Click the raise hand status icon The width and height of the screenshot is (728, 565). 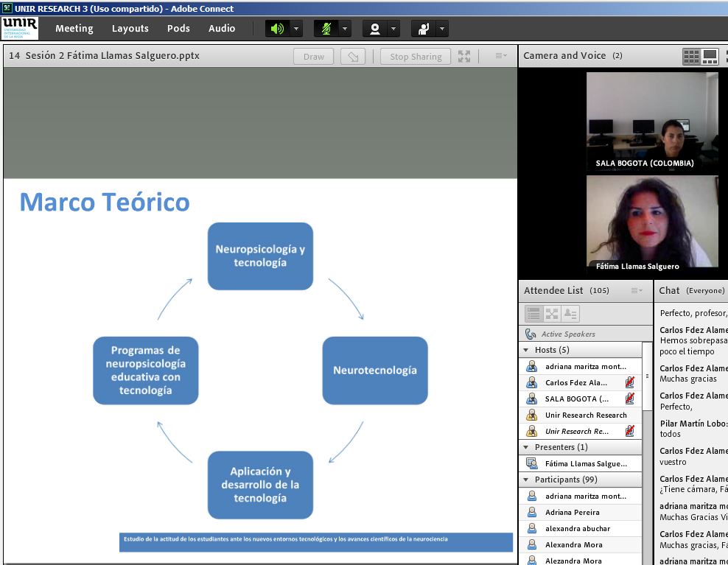click(x=424, y=29)
